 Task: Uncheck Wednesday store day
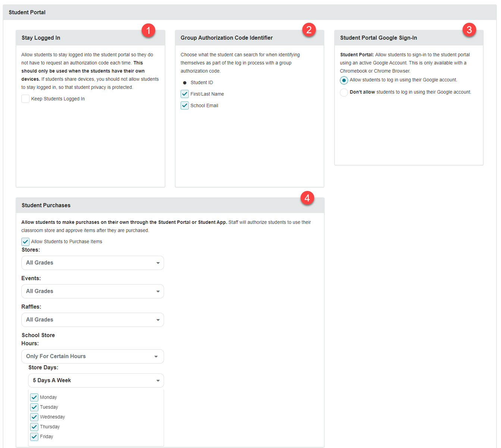34,417
